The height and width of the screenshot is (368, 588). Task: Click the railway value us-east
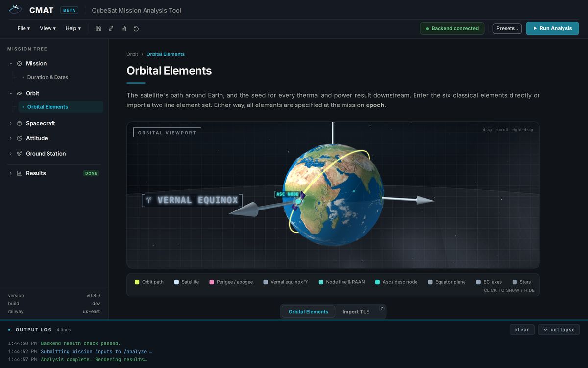click(91, 311)
